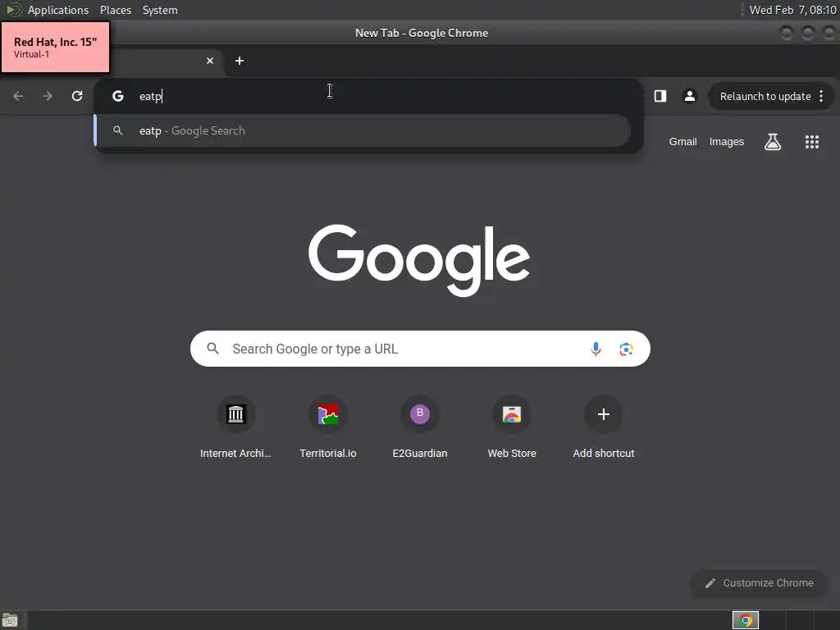Click the Red Hat display identifier label
The width and height of the screenshot is (840, 630).
tap(55, 47)
